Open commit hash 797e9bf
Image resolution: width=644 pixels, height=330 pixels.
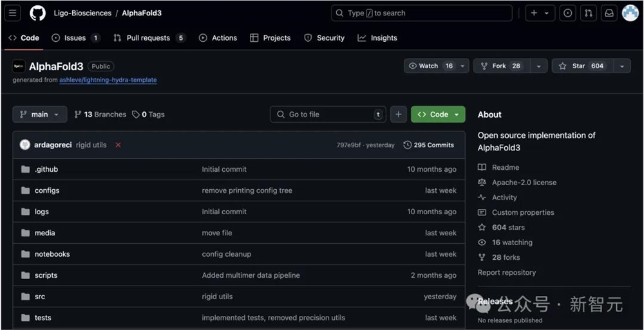pyautogui.click(x=348, y=145)
